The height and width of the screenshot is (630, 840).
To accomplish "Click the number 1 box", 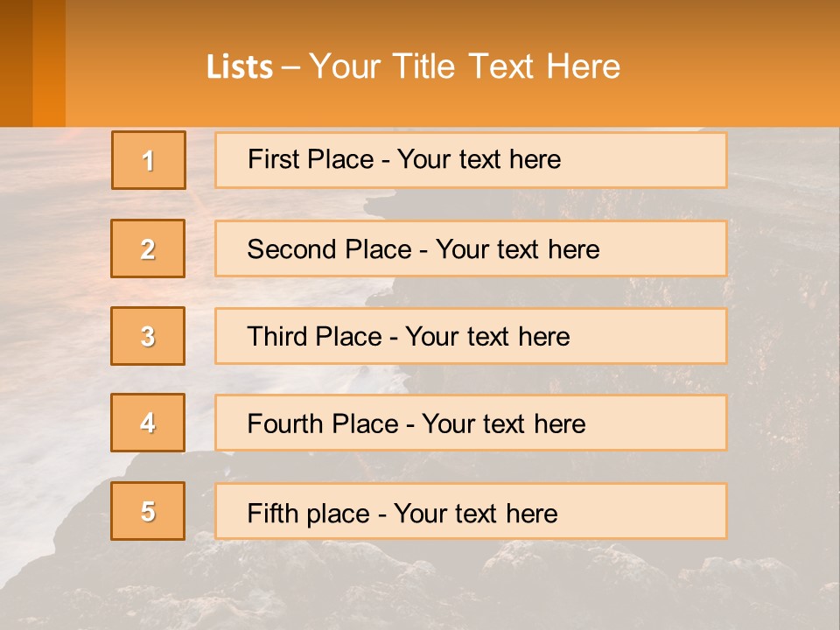I will click(149, 160).
